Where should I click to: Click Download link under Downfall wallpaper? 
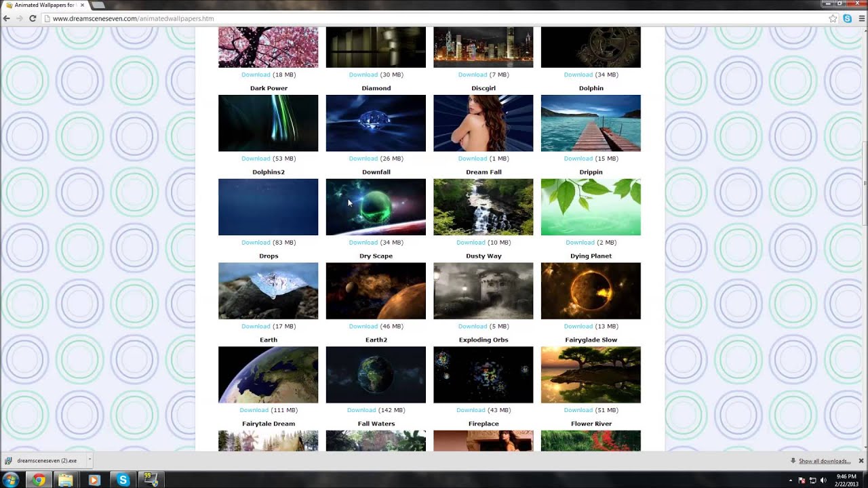click(x=363, y=243)
